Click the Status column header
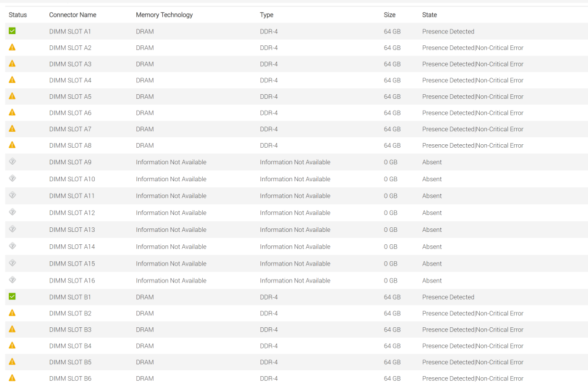Screen dimensions: 588x382 click(18, 15)
